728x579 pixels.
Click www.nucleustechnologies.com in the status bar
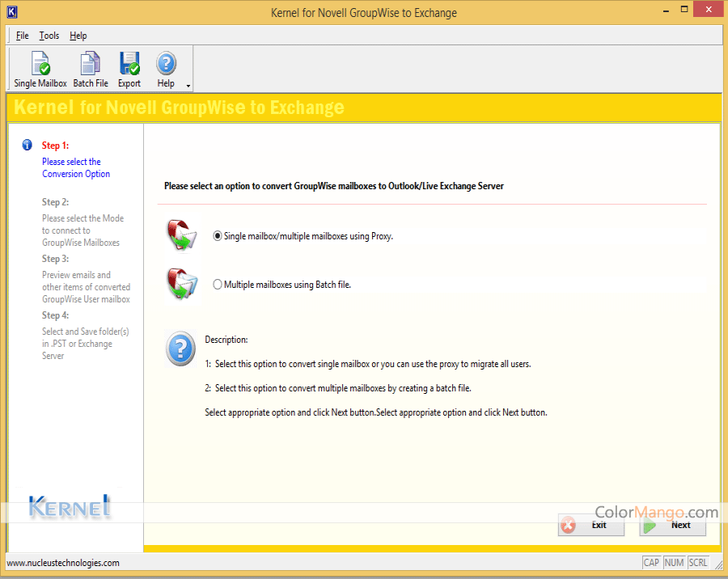click(63, 563)
